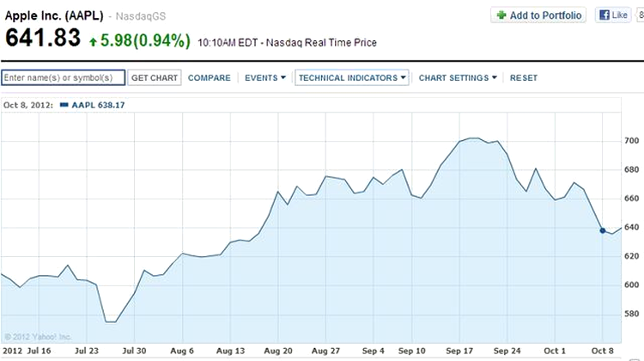Viewport: 644px width, 361px height.
Task: Click the Aug 20 date axis label
Action: click(x=278, y=352)
